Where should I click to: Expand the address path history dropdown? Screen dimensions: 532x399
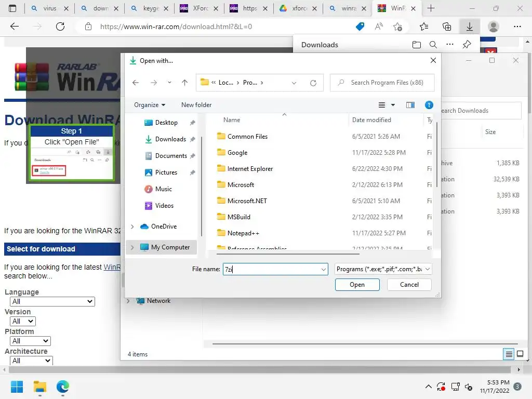click(x=294, y=83)
